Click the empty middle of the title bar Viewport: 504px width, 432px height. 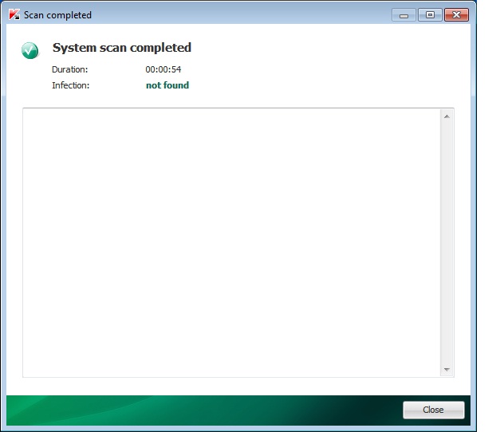click(x=239, y=14)
